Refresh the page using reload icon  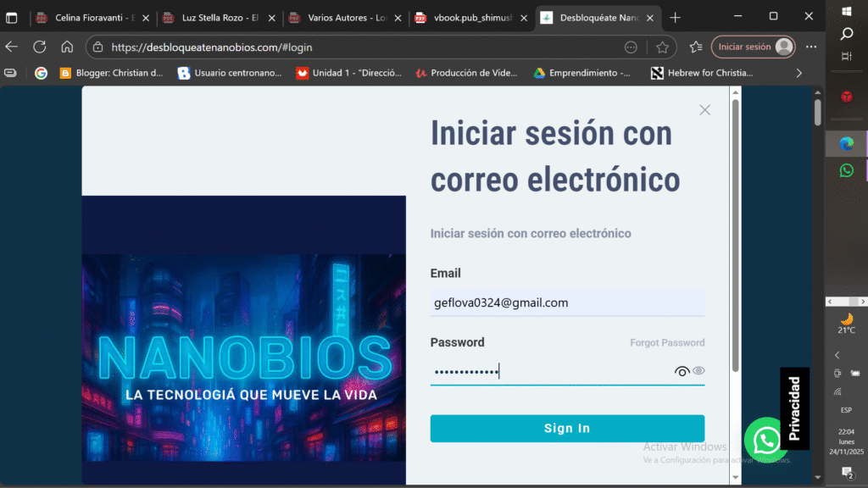(x=40, y=47)
